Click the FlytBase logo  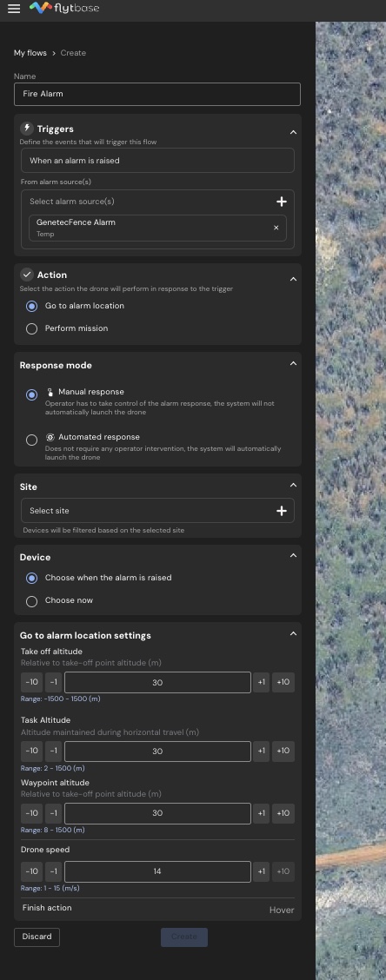[x=64, y=8]
